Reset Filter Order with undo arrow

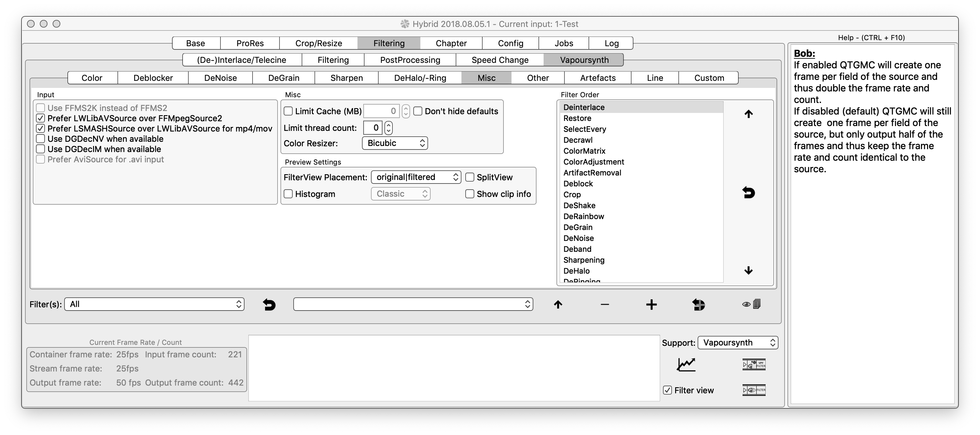click(x=748, y=193)
